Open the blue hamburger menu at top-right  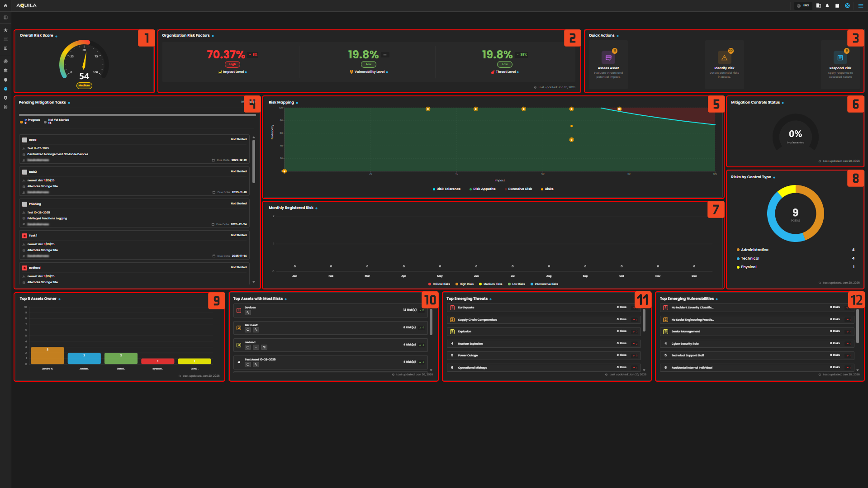coord(860,6)
